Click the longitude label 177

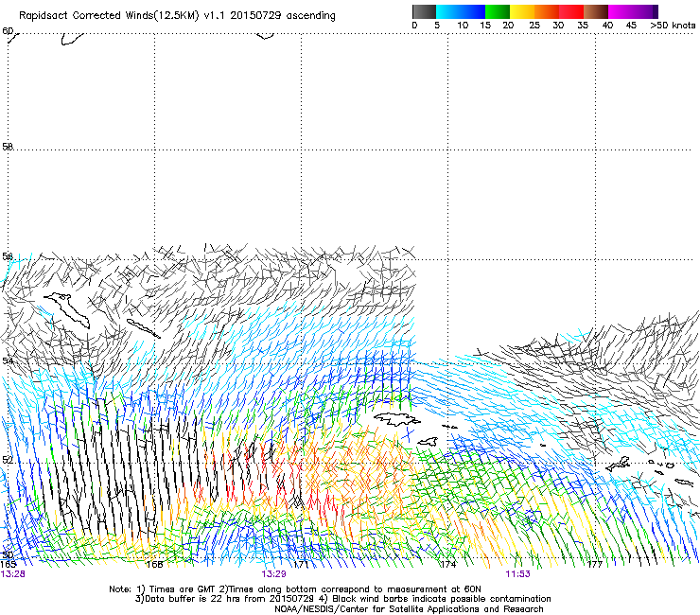click(595, 565)
